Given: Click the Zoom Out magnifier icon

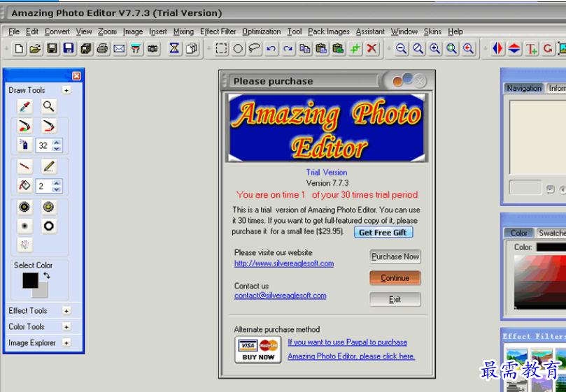Looking at the screenshot, I should [401, 48].
